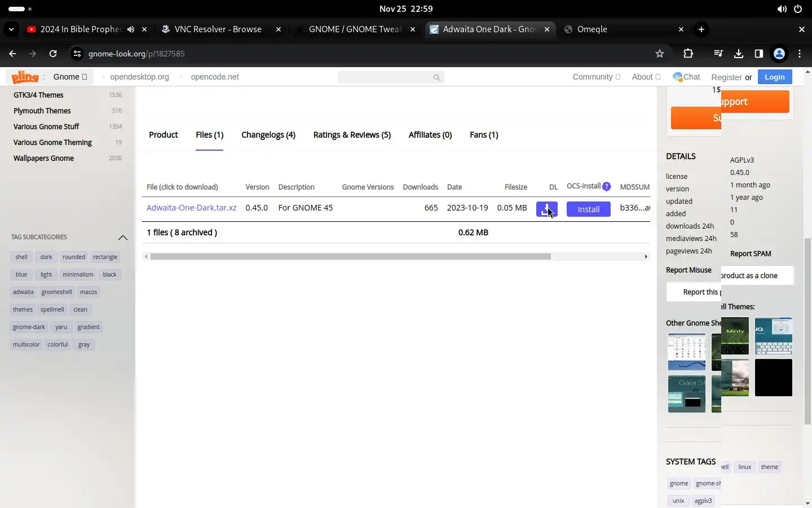Click the 'linux' system tag
The image size is (812, 508).
tap(745, 467)
